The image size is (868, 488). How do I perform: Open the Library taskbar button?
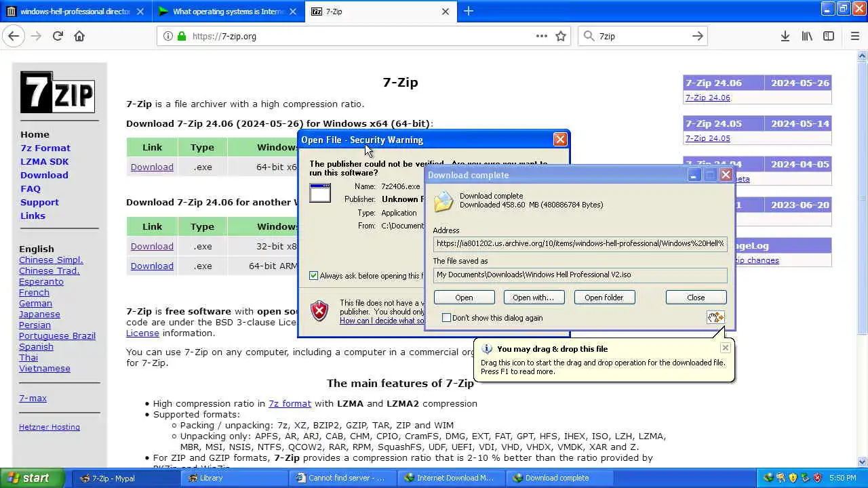234,478
